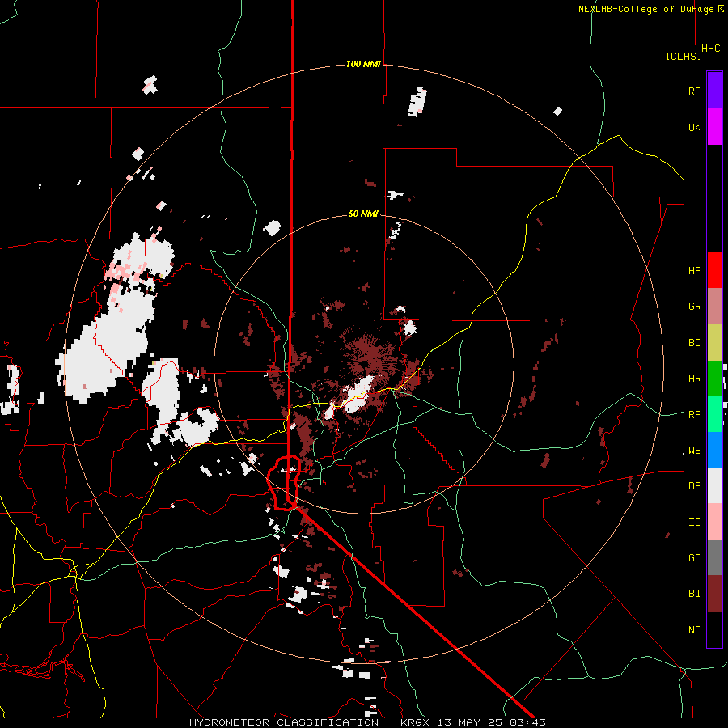Click the [CLAS] legend header
The width and height of the screenshot is (728, 728).
684,56
